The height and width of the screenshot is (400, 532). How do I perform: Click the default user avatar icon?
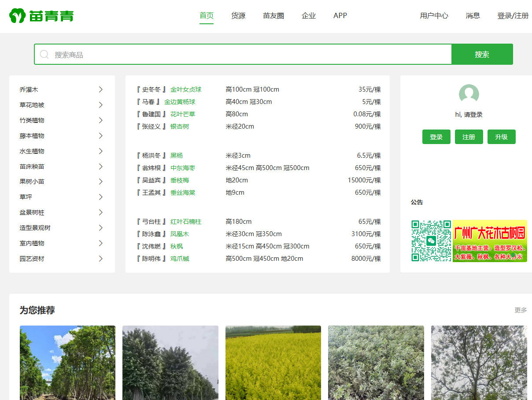[x=469, y=94]
